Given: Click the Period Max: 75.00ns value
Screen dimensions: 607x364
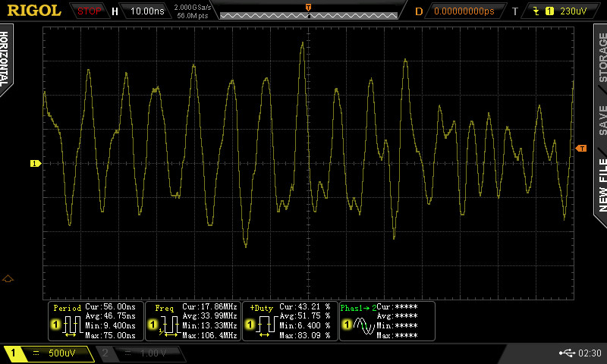Looking at the screenshot, I should click(x=110, y=335).
